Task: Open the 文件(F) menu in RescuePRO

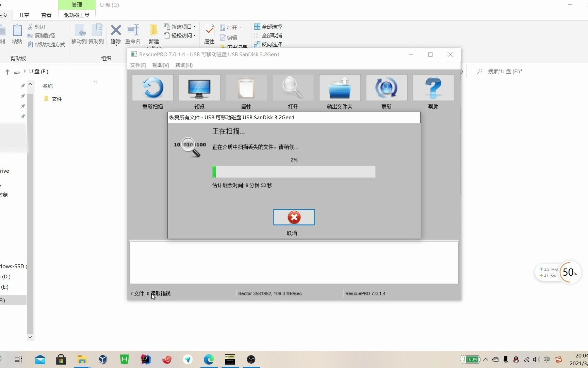Action: click(138, 65)
